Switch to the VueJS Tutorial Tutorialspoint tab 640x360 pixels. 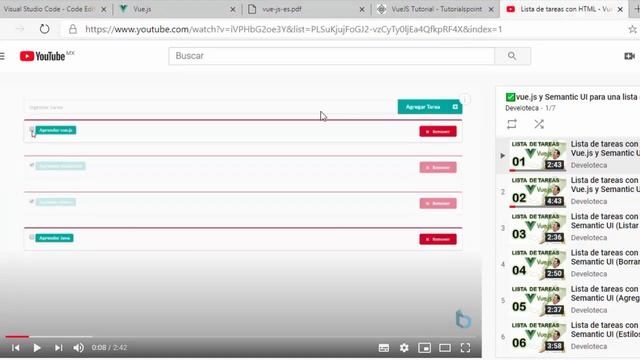click(x=436, y=9)
